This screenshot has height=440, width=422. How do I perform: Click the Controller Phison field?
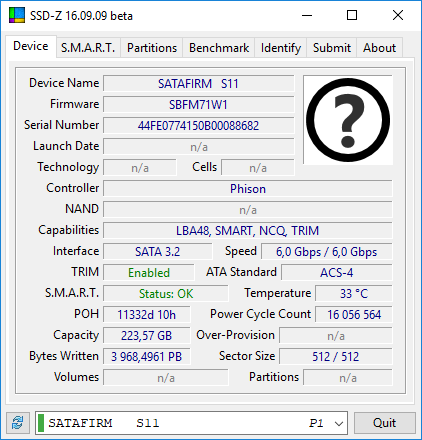click(248, 189)
